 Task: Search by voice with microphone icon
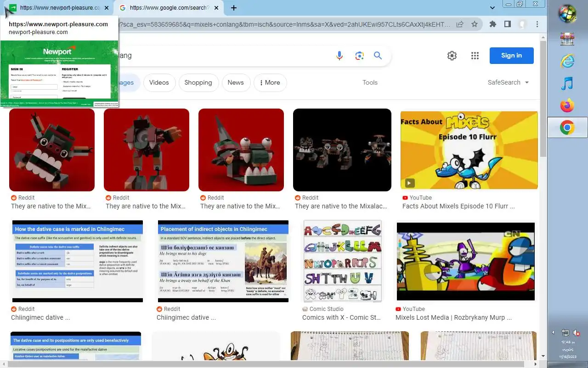pos(339,56)
